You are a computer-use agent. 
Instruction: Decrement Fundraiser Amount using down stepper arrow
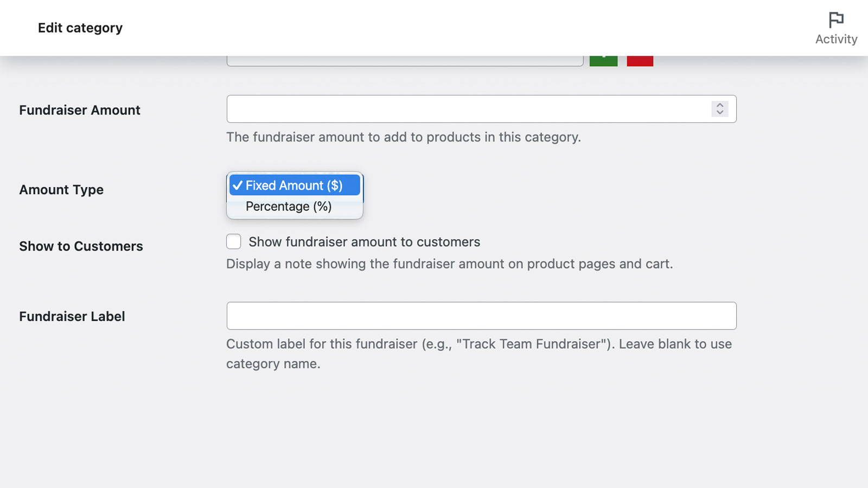(x=720, y=112)
